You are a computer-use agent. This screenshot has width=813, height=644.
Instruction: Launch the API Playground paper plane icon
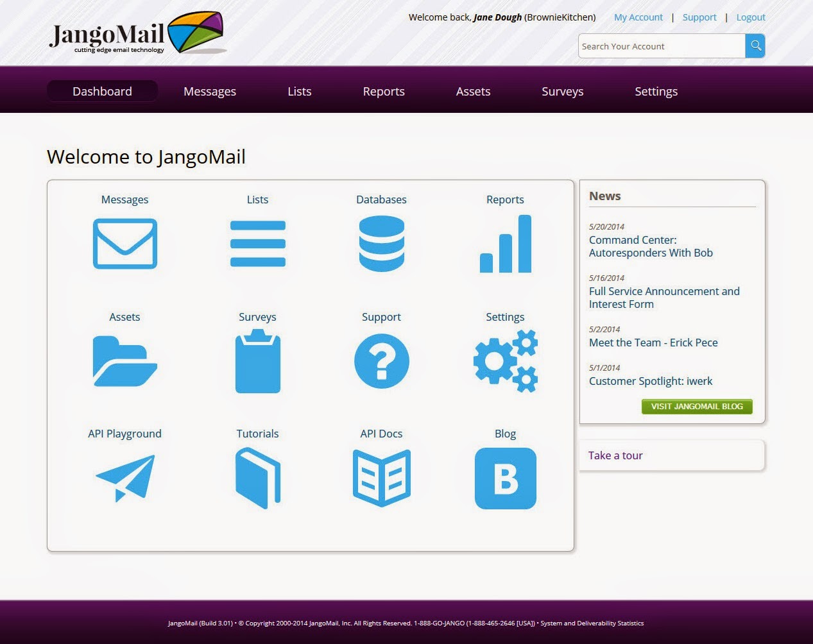coord(125,479)
